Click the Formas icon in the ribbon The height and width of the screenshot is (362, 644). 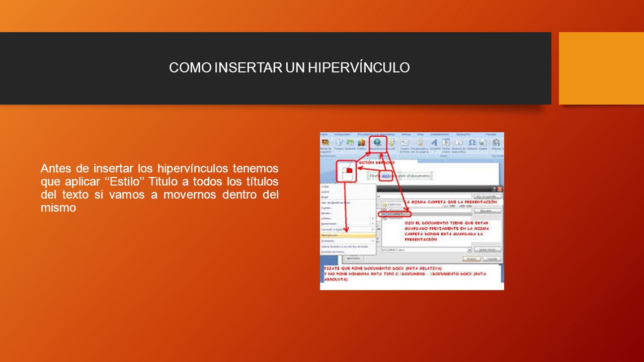339,142
